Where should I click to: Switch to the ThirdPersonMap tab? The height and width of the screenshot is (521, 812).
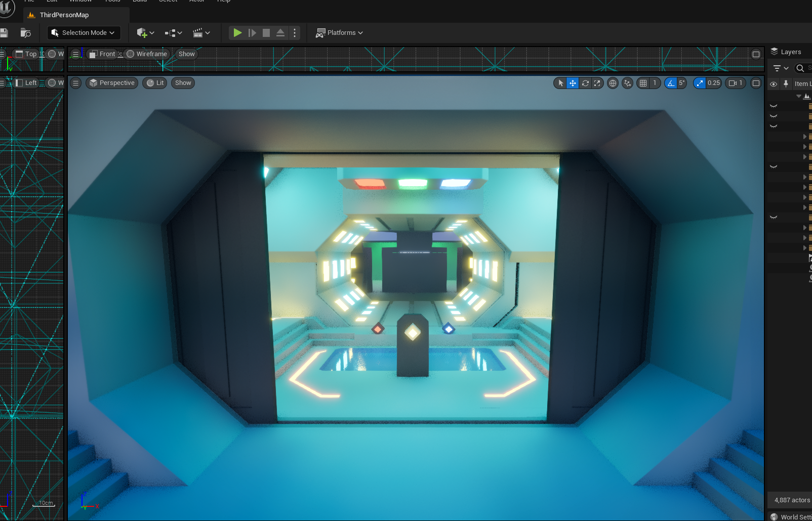click(64, 15)
